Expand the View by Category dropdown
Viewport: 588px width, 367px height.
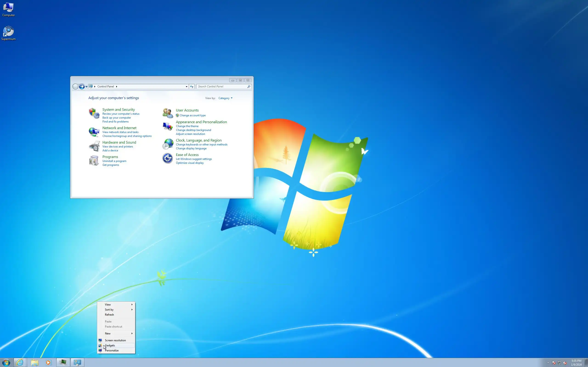225,98
